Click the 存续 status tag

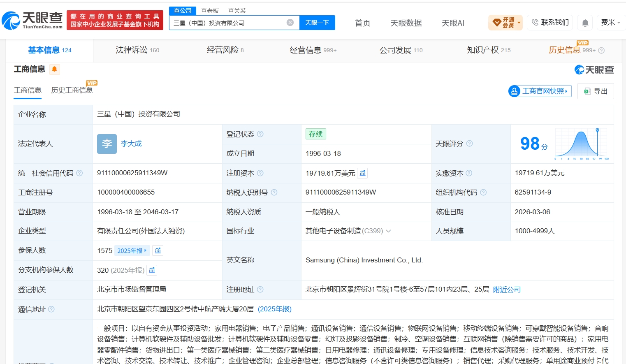(316, 134)
